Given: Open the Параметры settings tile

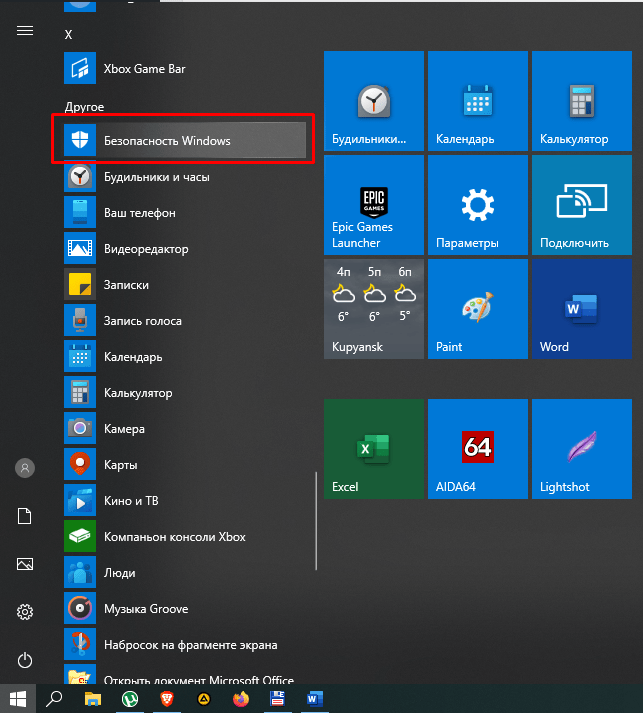Looking at the screenshot, I should tap(478, 205).
